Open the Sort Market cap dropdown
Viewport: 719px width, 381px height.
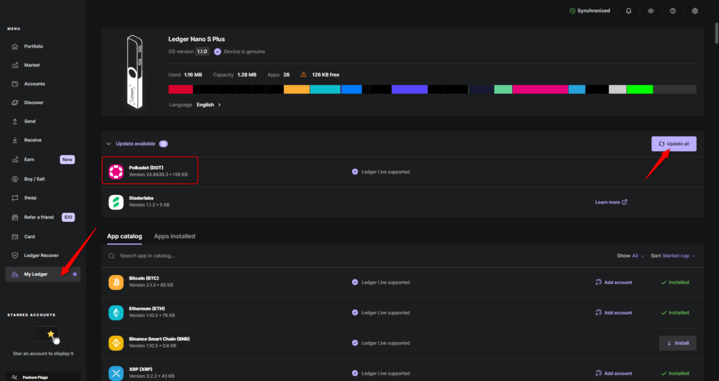[673, 256]
